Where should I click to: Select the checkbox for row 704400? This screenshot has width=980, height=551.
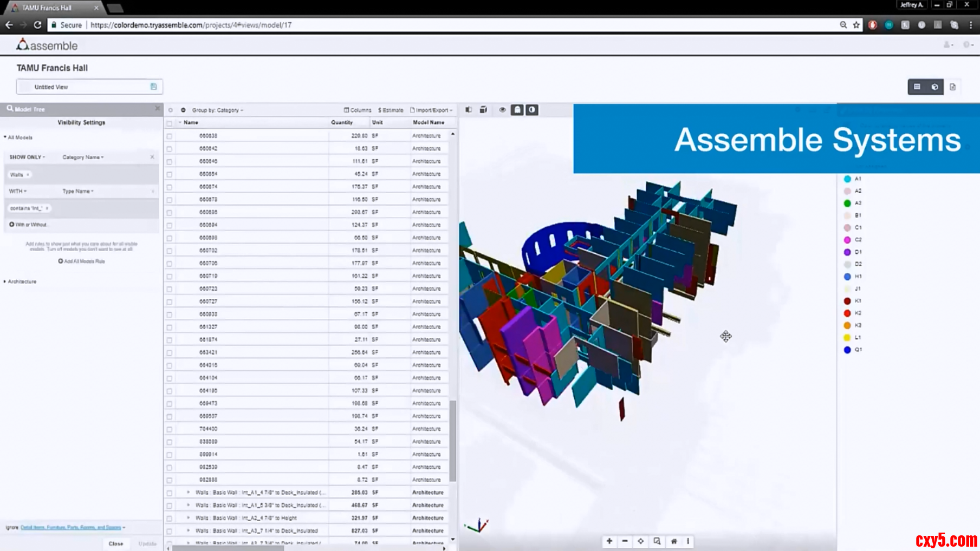170,429
